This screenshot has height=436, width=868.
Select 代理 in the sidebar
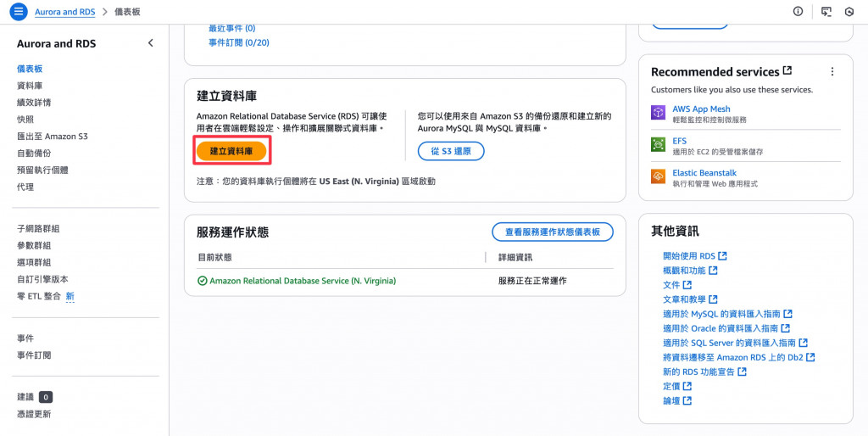tap(25, 187)
